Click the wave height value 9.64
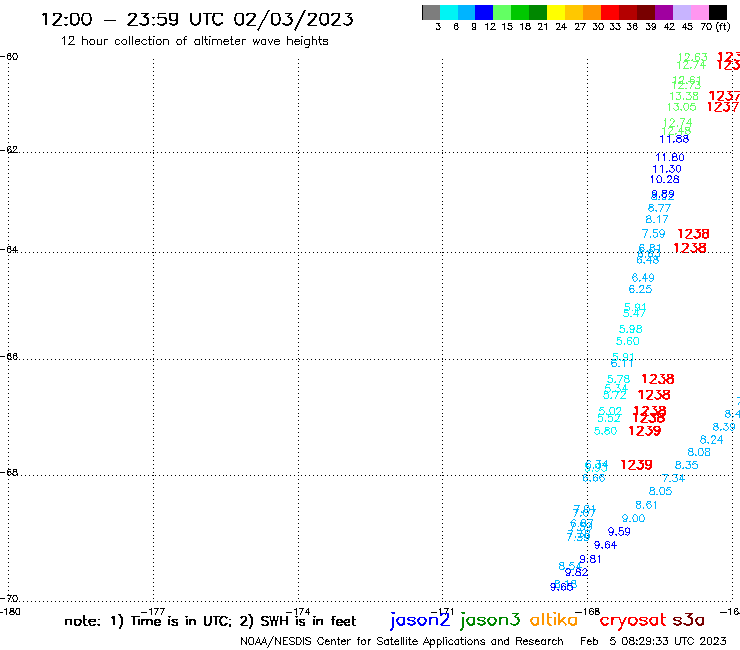The image size is (740, 650). 605,545
